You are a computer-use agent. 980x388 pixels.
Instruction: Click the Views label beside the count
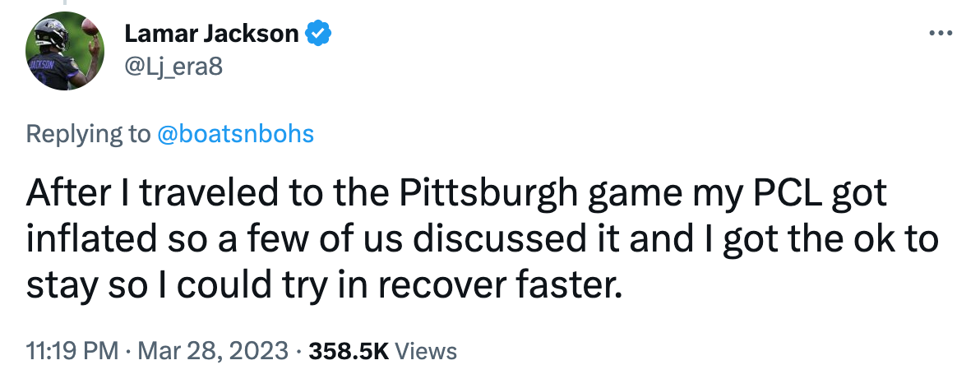point(425,352)
